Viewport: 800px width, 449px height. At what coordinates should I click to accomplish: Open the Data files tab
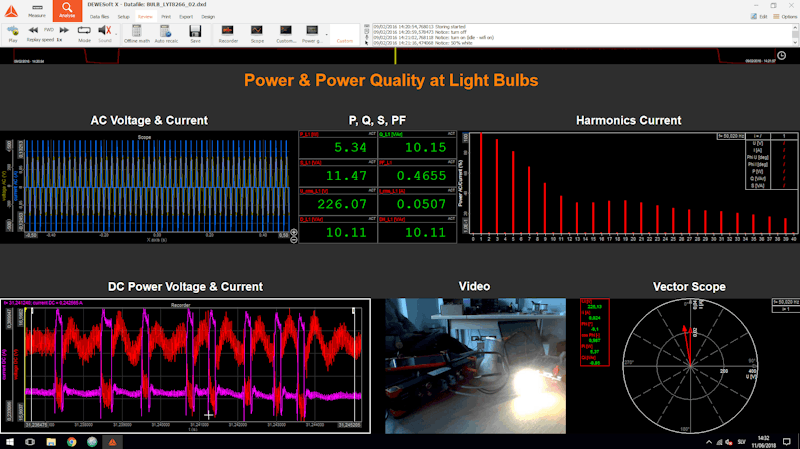point(99,17)
